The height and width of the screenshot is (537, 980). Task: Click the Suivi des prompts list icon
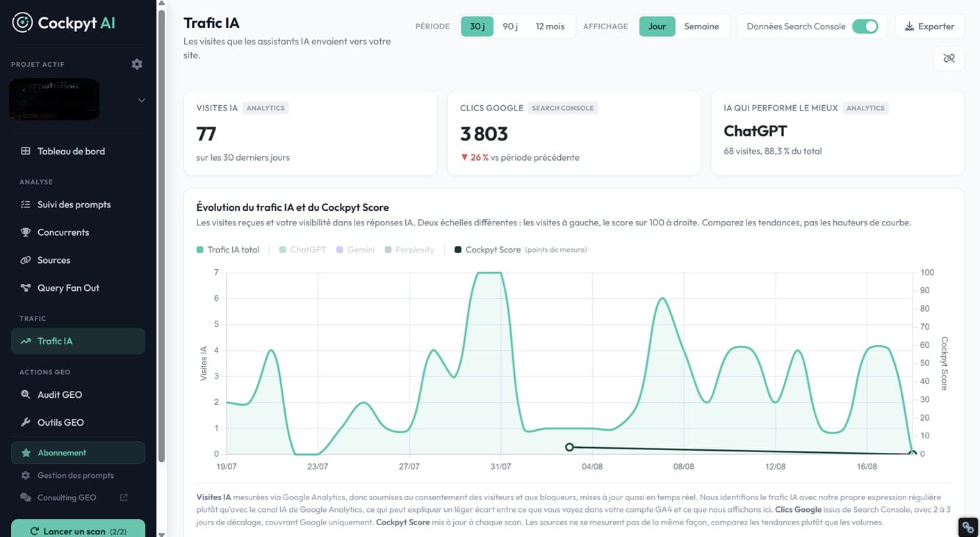click(x=26, y=205)
